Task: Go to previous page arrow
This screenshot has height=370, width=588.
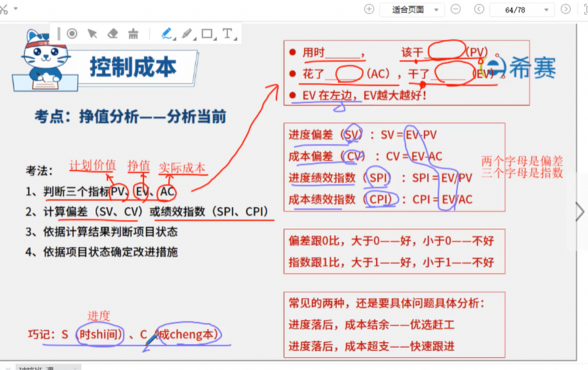Action: (479, 9)
